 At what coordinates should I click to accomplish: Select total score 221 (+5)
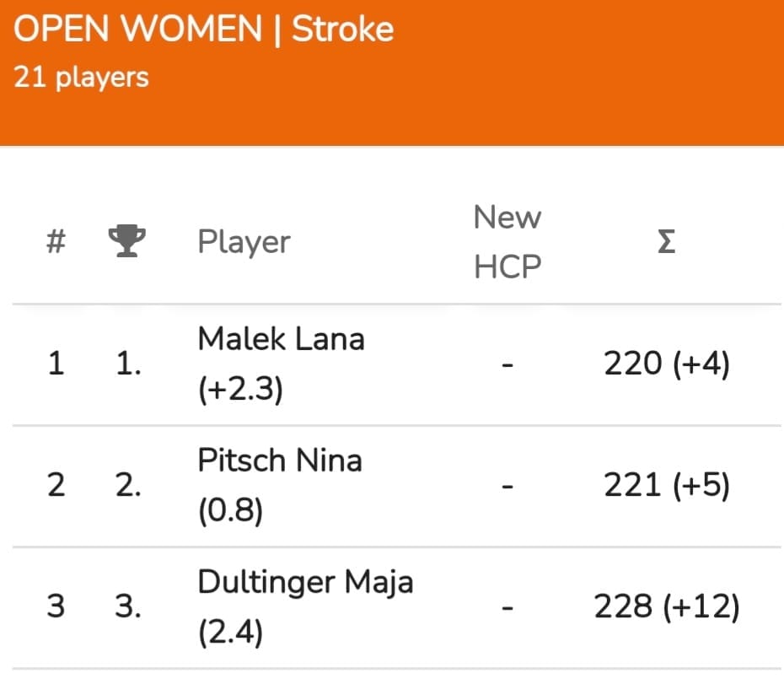[x=667, y=485]
